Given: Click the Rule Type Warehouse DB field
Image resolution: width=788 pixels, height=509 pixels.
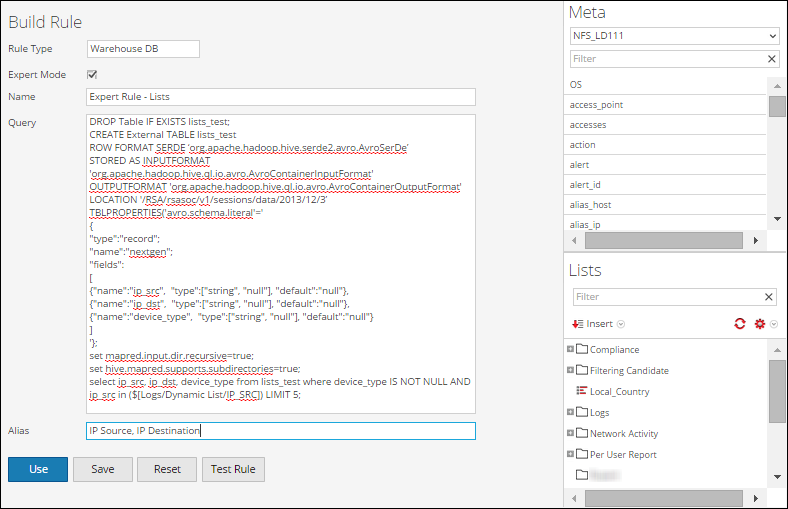Looking at the screenshot, I should (143, 49).
